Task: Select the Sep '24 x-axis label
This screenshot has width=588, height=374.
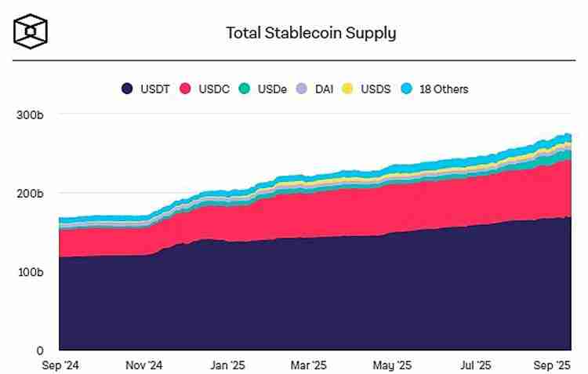Action: point(60,365)
